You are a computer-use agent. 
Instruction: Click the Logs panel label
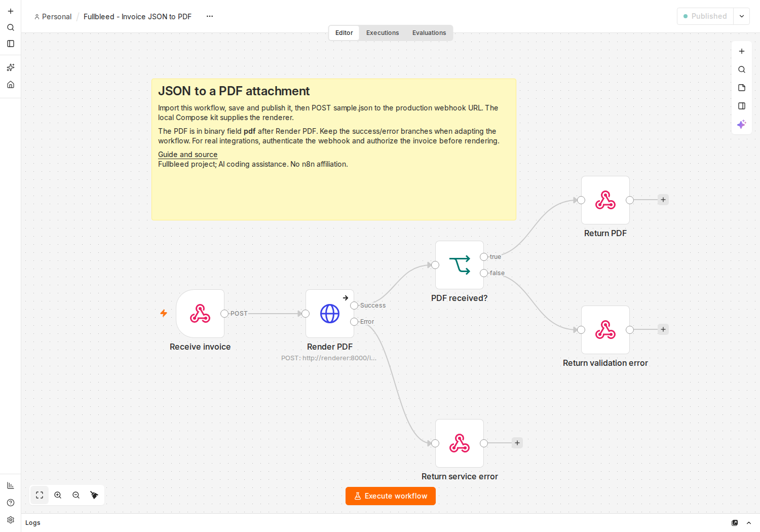pos(33,523)
